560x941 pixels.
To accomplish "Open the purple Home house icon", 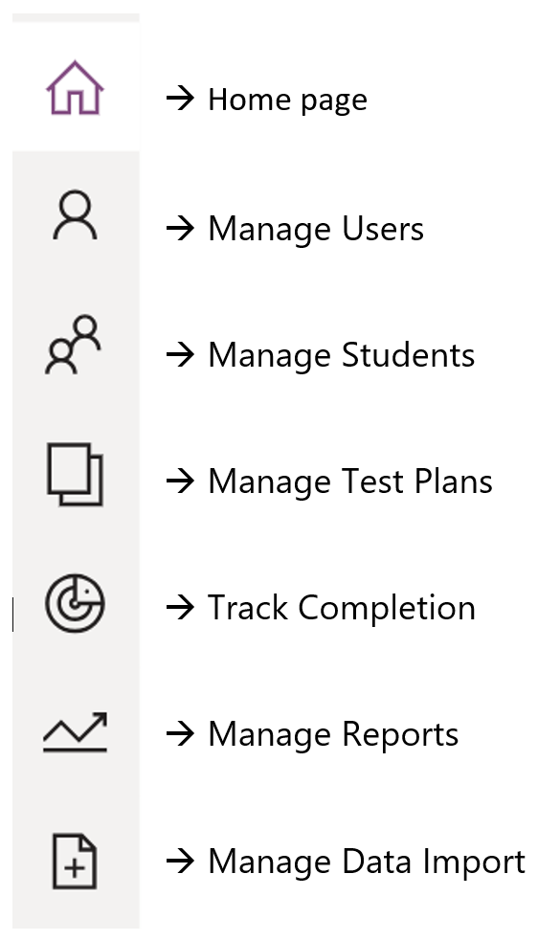I will tap(75, 88).
